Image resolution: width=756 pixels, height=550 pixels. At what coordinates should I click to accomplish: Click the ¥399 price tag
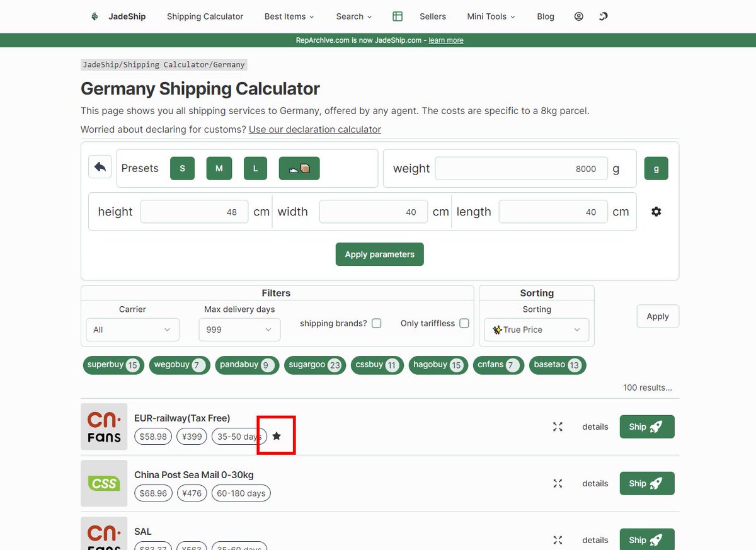click(192, 436)
